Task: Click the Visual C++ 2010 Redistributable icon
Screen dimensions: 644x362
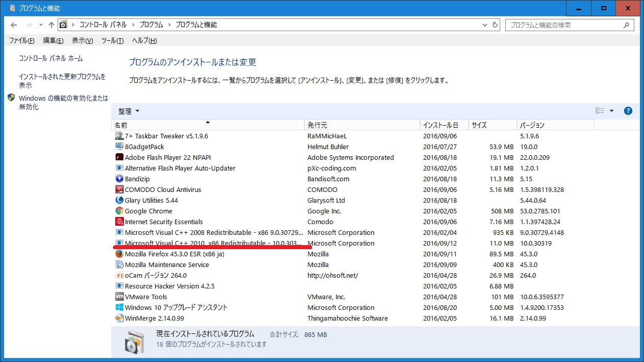Action: click(x=119, y=244)
